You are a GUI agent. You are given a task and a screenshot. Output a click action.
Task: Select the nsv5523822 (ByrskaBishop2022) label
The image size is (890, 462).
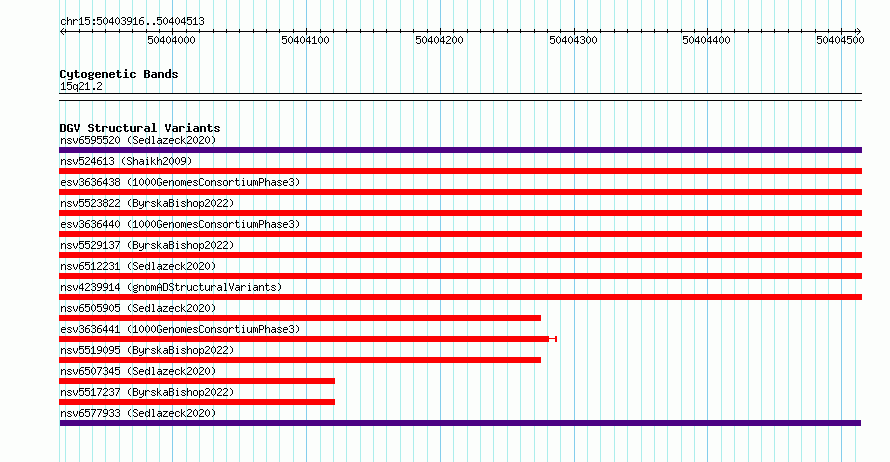coord(147,203)
